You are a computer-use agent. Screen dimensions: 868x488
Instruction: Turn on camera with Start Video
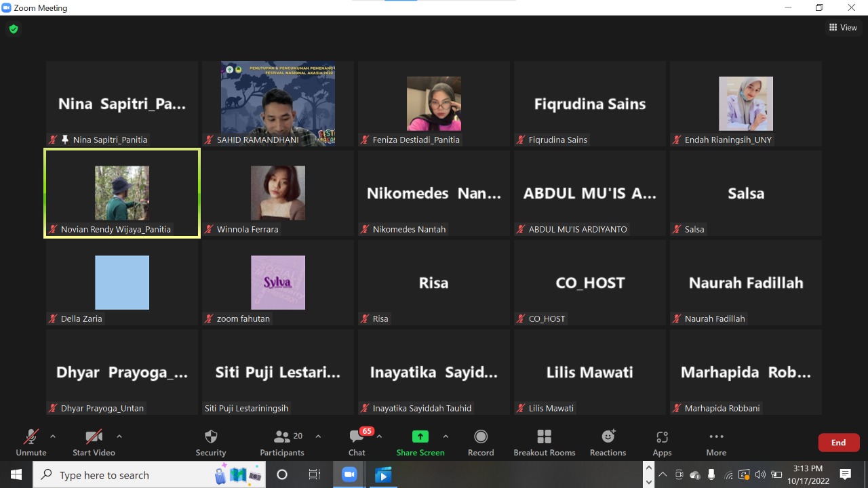click(94, 442)
